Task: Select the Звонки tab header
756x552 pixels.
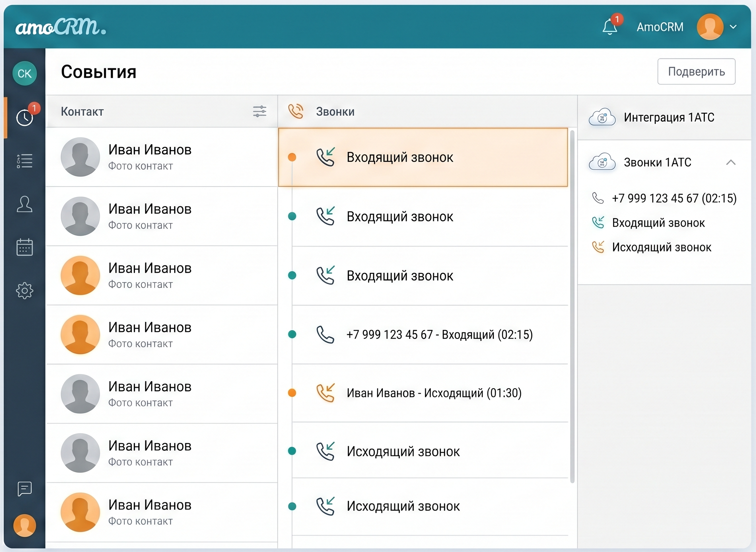Action: [335, 112]
